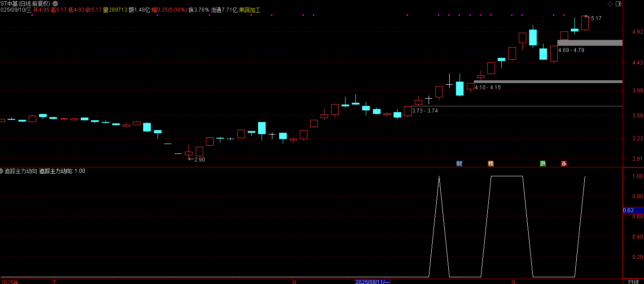Select the 2025/08/11 date marker on the time axis
The height and width of the screenshot is (284, 644).
click(372, 281)
